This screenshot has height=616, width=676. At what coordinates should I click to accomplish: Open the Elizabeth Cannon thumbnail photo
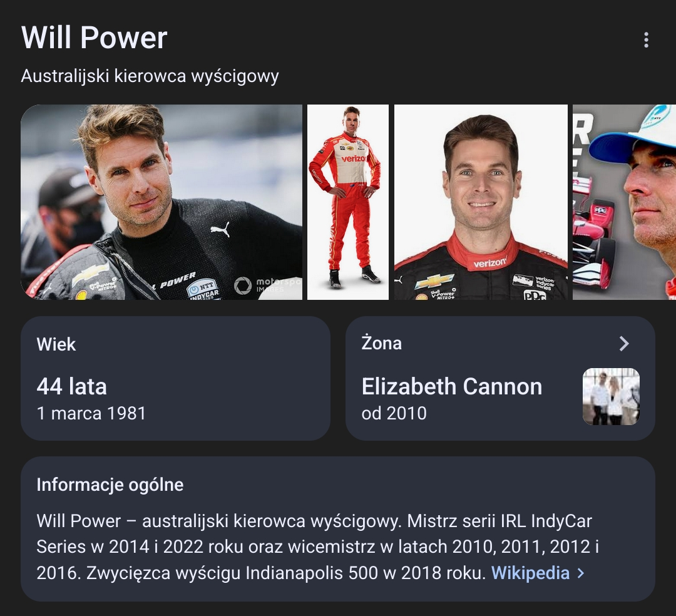(x=611, y=397)
